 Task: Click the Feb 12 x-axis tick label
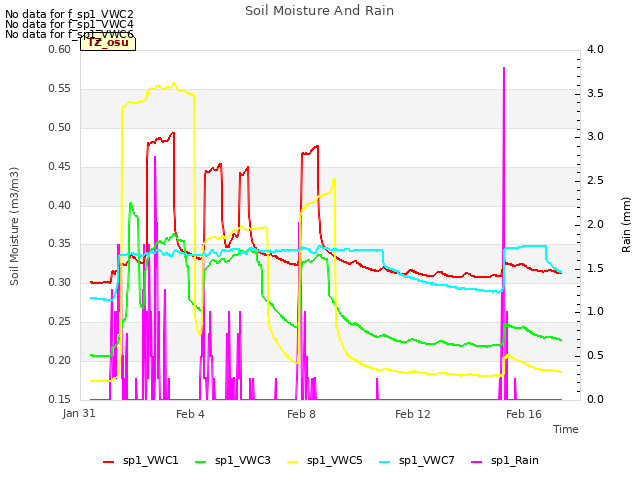coord(413,414)
